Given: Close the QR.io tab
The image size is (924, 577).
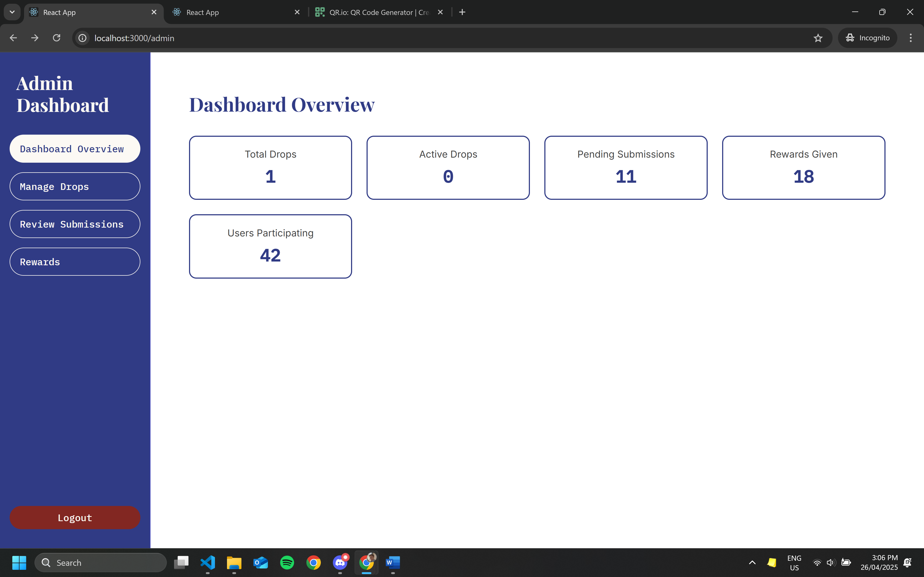Looking at the screenshot, I should click(x=440, y=12).
